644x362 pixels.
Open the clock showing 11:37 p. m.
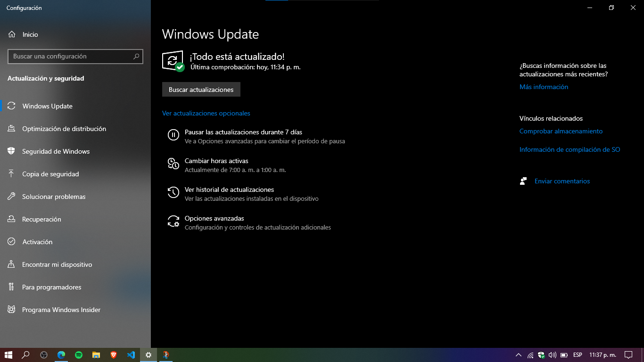tap(603, 355)
